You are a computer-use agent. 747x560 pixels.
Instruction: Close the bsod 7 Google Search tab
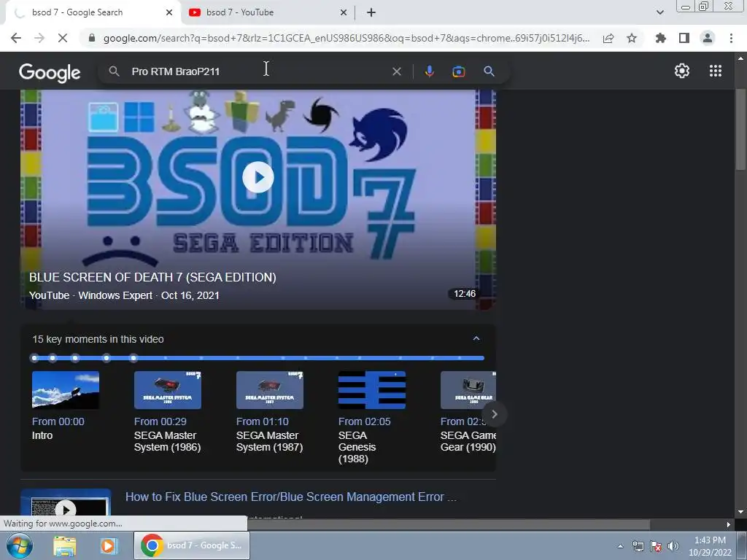169,12
